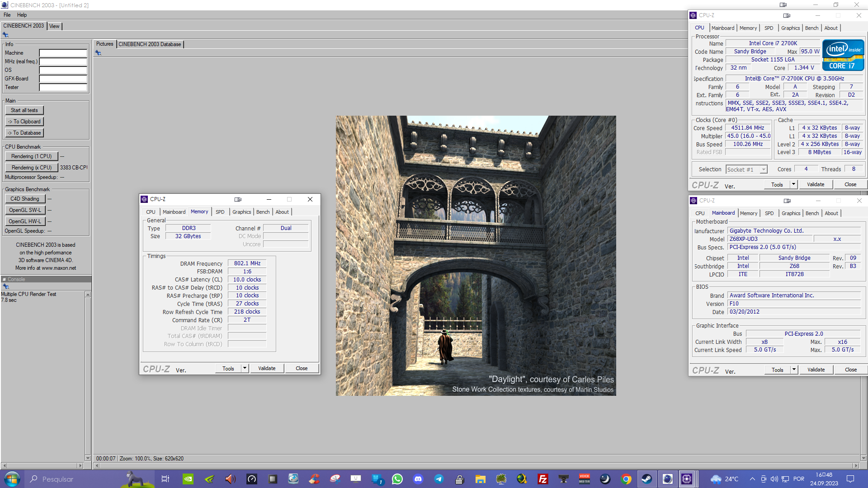The image size is (868, 488).
Task: Open Bench tab in the top CPU-Z window
Action: pyautogui.click(x=811, y=28)
